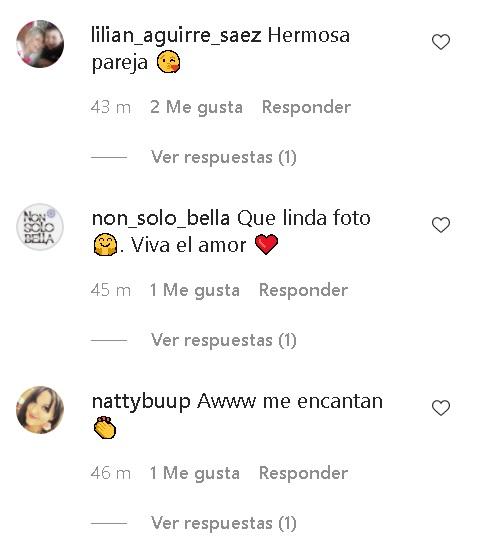
Task: Open non_solo_bella's profile avatar
Action: [x=40, y=227]
